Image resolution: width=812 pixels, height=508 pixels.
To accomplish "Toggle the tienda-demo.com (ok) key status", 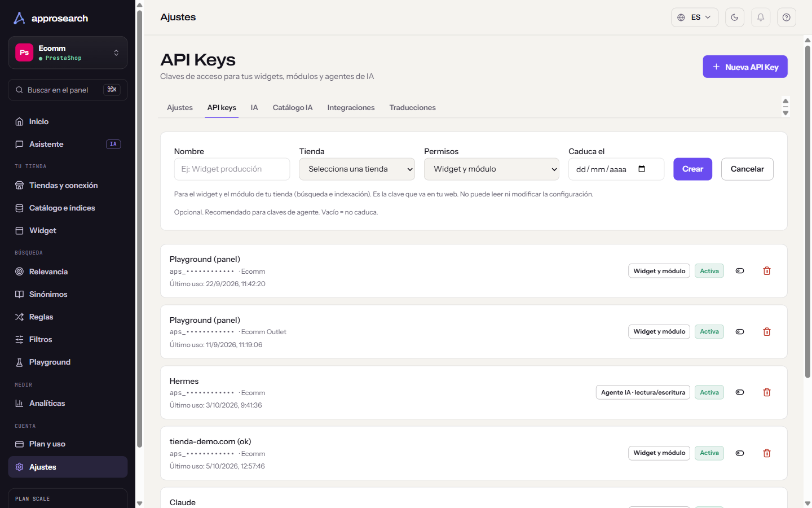I will [x=740, y=453].
